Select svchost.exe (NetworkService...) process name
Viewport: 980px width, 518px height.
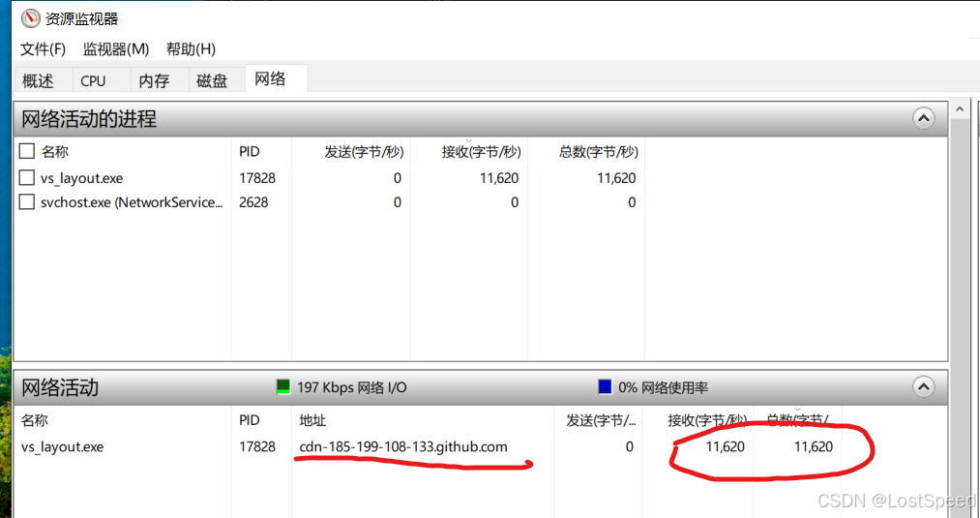pos(132,202)
